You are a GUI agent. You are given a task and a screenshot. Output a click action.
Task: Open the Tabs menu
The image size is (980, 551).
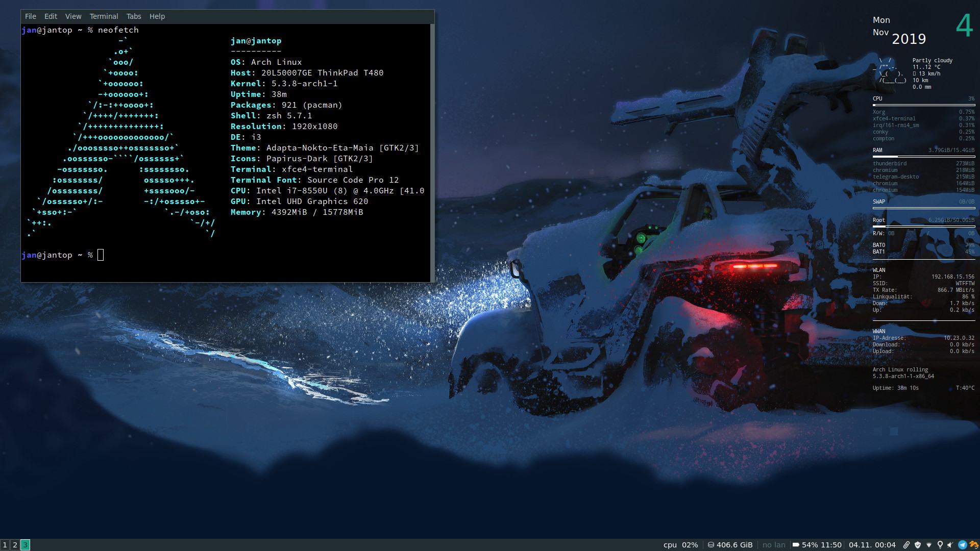(134, 16)
